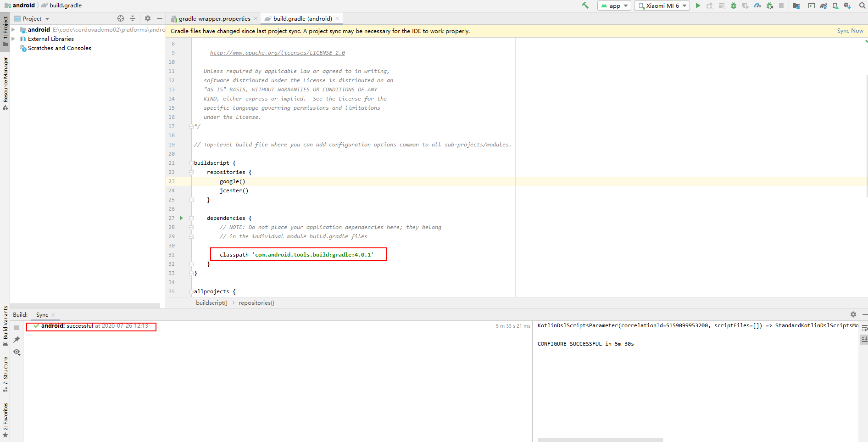The height and width of the screenshot is (442, 868).
Task: Switch to the gradle-wrapper.properties tab
Action: [x=211, y=19]
